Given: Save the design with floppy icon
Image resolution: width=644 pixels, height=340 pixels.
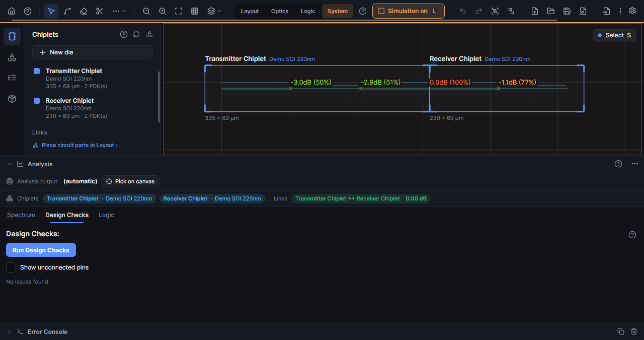Looking at the screenshot, I should click(x=567, y=11).
